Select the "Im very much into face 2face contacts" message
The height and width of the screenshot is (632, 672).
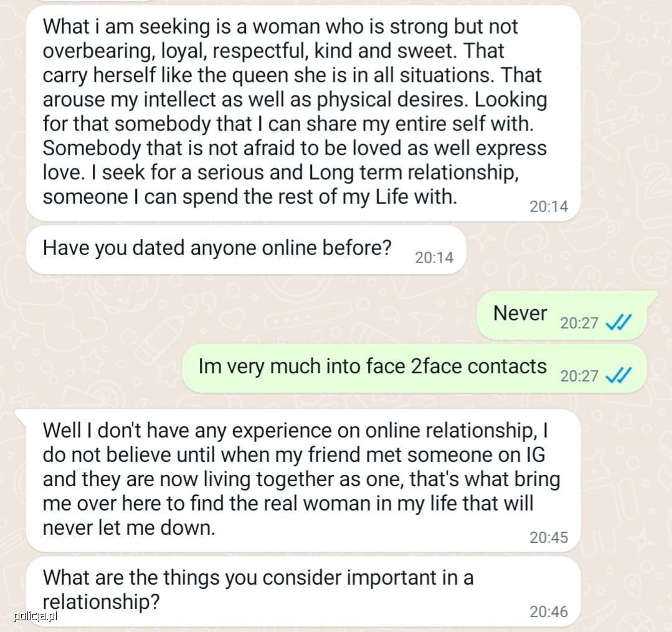414,368
